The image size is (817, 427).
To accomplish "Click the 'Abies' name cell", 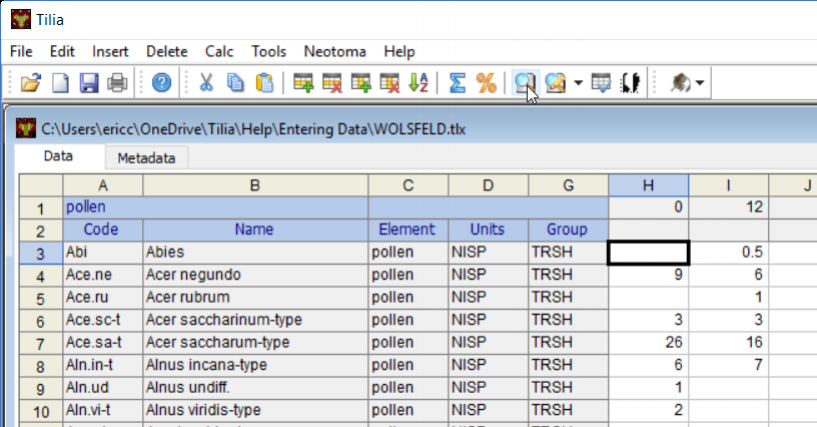I will tap(255, 253).
